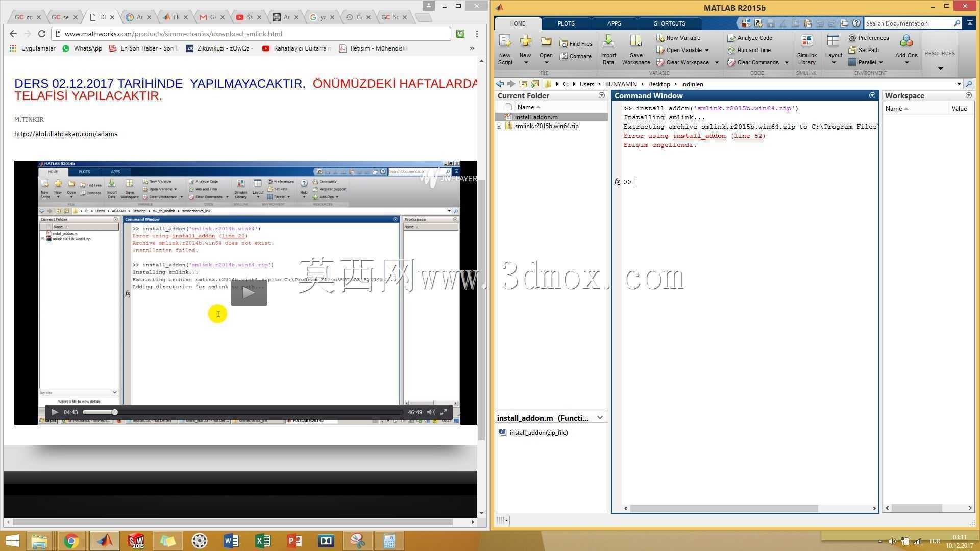The image size is (980, 551).
Task: Open the Clear Commands dropdown arrow
Action: [x=786, y=62]
